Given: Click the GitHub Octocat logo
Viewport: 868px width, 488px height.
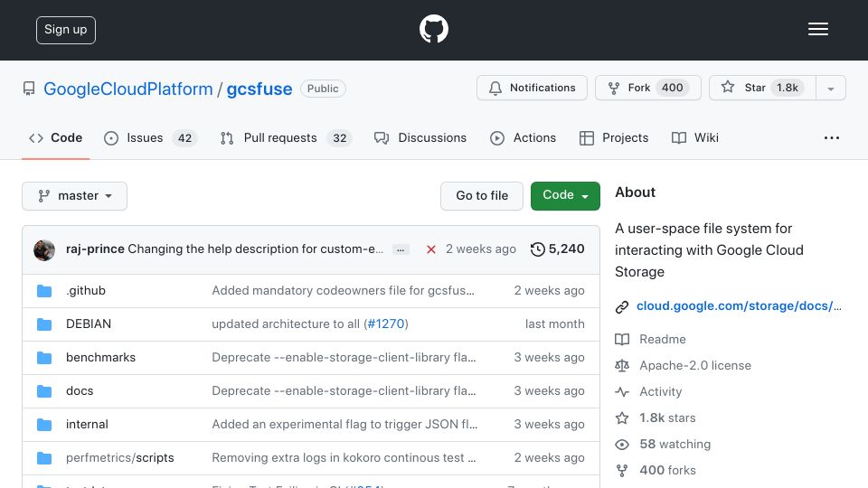Looking at the screenshot, I should pos(433,29).
